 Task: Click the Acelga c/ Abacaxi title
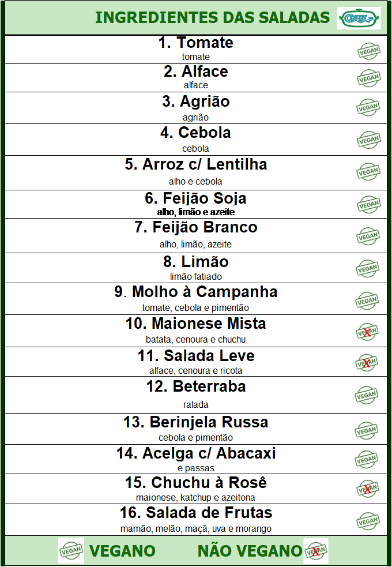click(x=196, y=453)
